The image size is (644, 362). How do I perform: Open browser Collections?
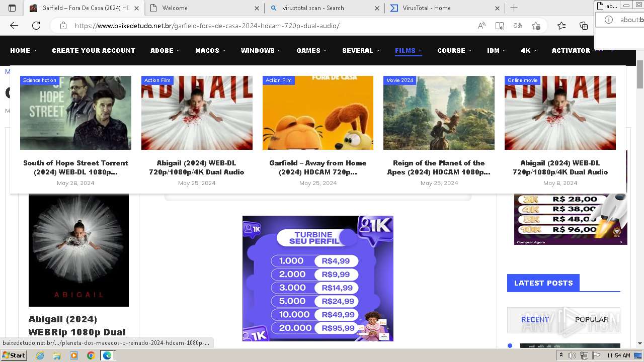pyautogui.click(x=584, y=26)
